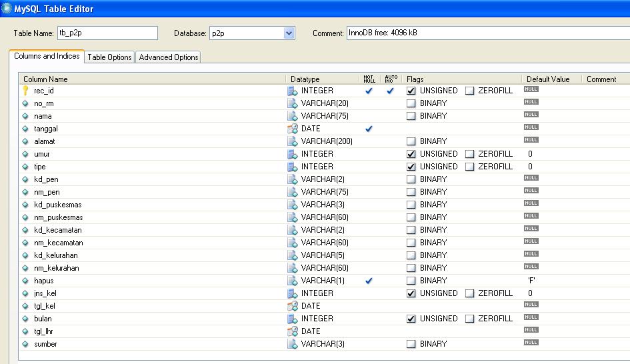Click the VARCHAR(20) datatype icon in no_rm row
This screenshot has height=364, width=630.
tap(293, 103)
